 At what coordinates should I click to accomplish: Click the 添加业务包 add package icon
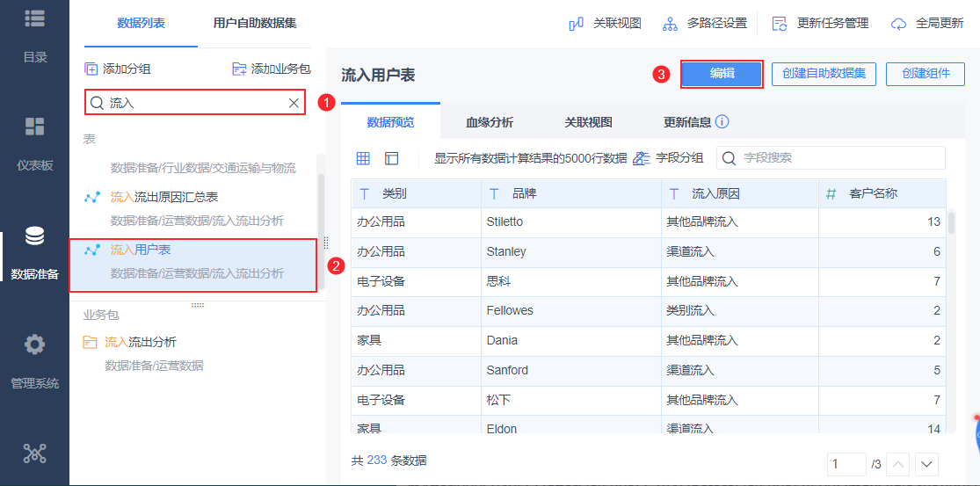[x=239, y=69]
